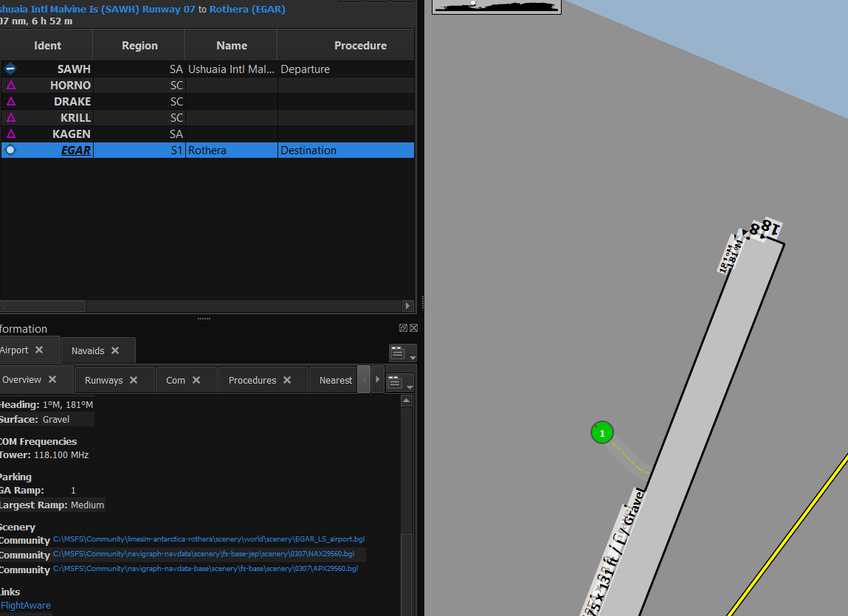Viewport: 848px width, 616px height.
Task: Click the Procedure column header
Action: click(x=360, y=46)
